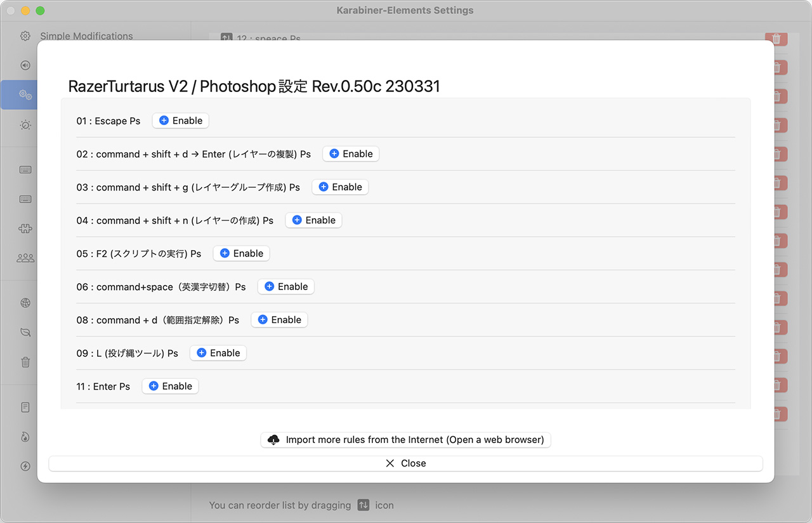
Task: Select the second keyboard icon in the sidebar
Action: click(x=25, y=199)
